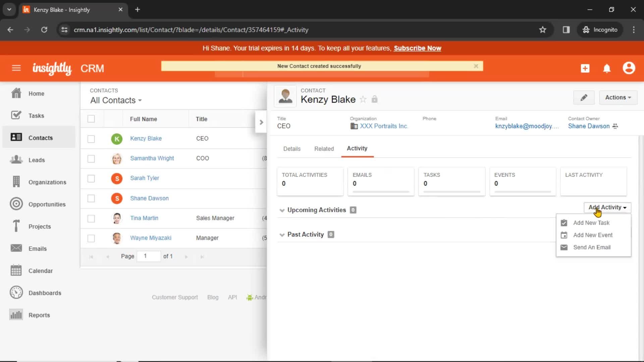Select Send An Email from menu

(592, 247)
